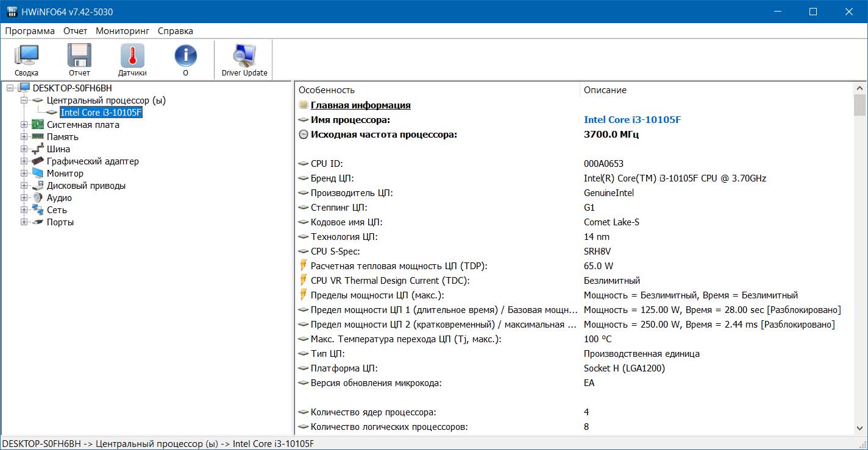Select the Кодовое имя ЦП row label
The width and height of the screenshot is (868, 450).
pyautogui.click(x=347, y=222)
